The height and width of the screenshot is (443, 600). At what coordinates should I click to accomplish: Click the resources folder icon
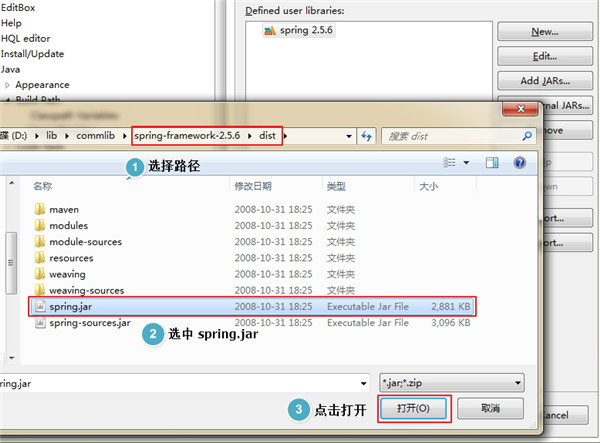pyautogui.click(x=39, y=258)
